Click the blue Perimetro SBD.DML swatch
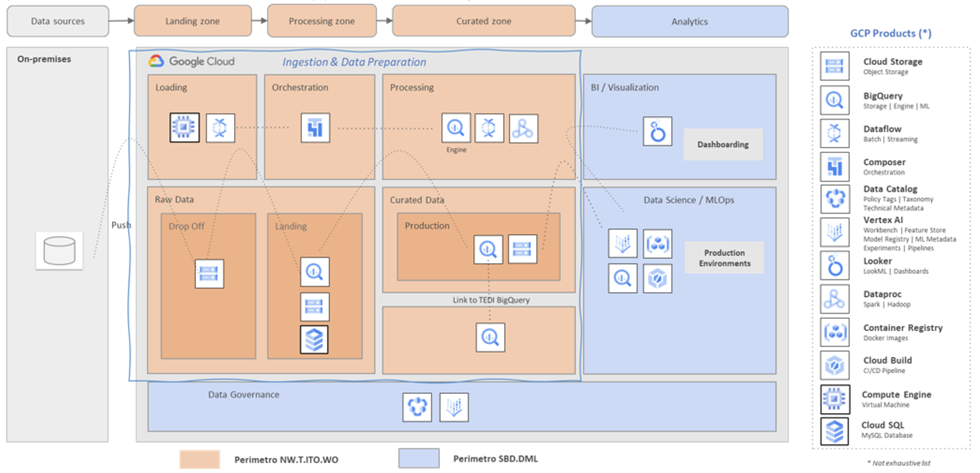Image resolution: width=980 pixels, height=473 pixels. [419, 458]
